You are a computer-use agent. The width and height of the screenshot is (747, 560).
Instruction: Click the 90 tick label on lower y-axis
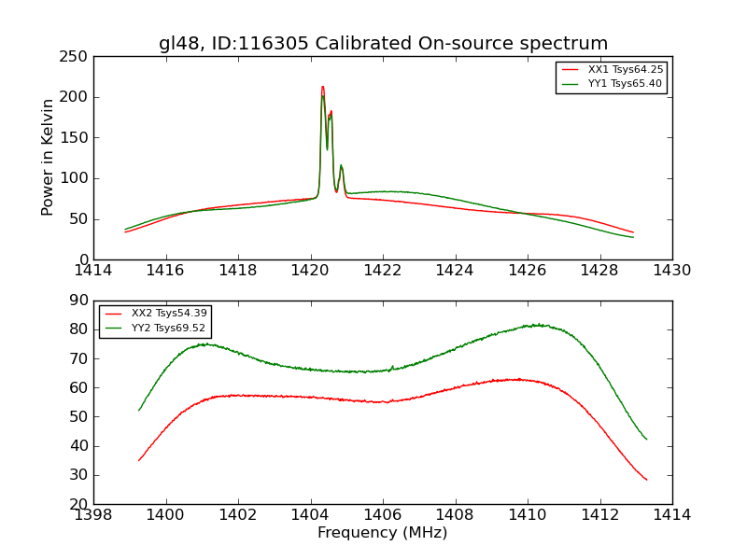click(x=78, y=300)
